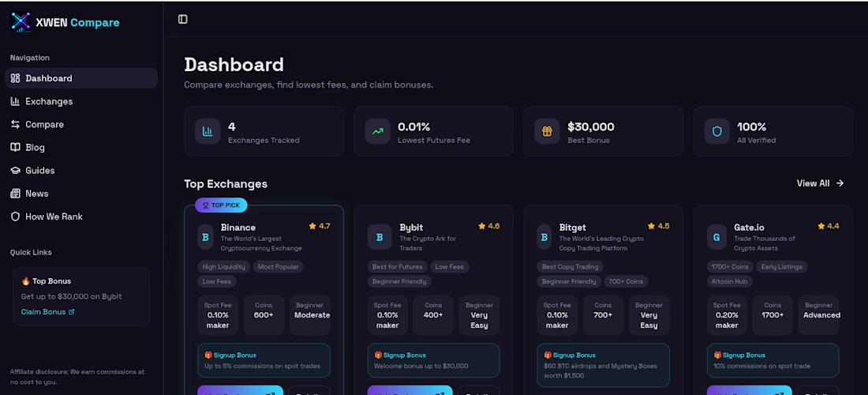
Task: Click Bybit star rating 4.6
Action: [x=488, y=226]
